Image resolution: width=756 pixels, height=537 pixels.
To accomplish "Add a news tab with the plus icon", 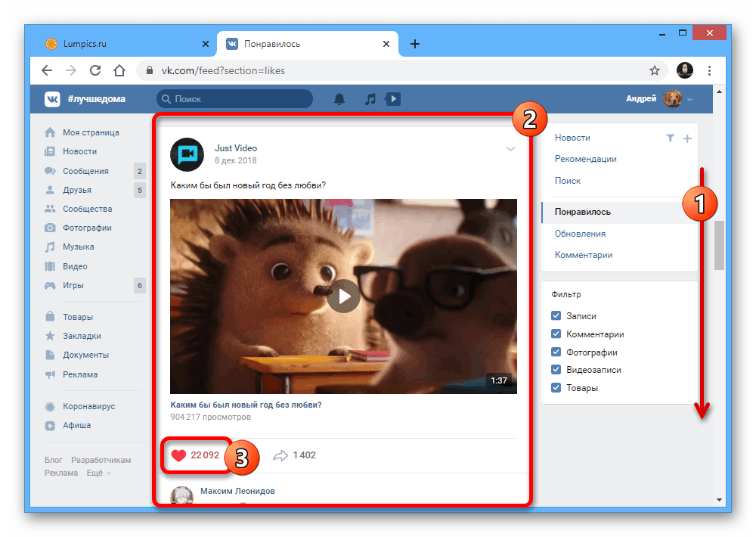I will (x=687, y=138).
